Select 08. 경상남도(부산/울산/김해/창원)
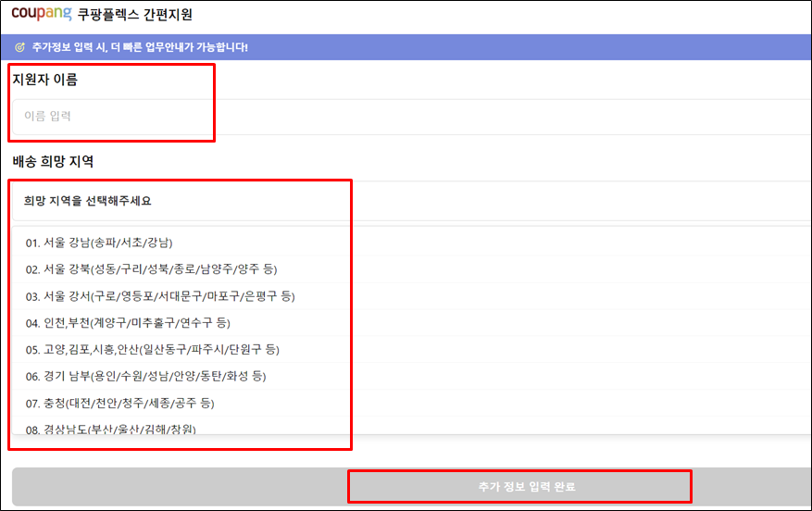Viewport: 812px width, 511px height. tap(412, 427)
